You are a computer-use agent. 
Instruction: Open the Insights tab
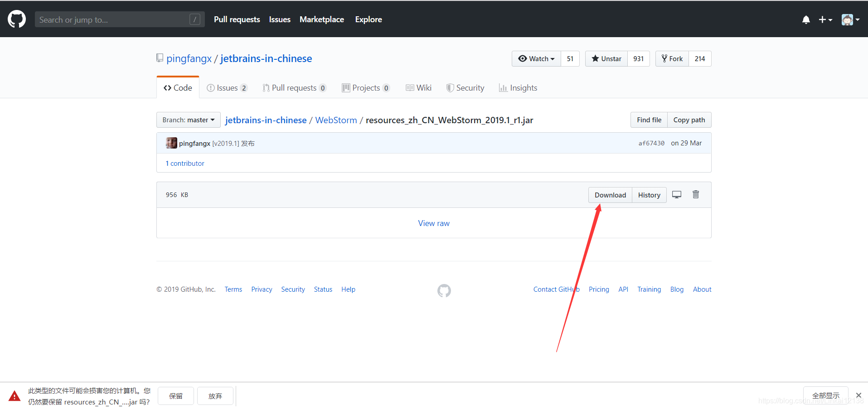tap(518, 88)
